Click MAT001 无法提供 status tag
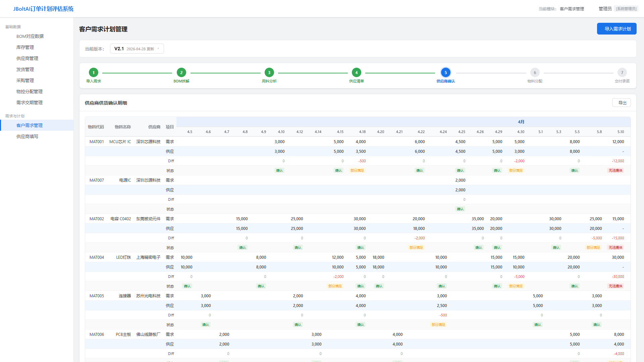 click(x=615, y=171)
